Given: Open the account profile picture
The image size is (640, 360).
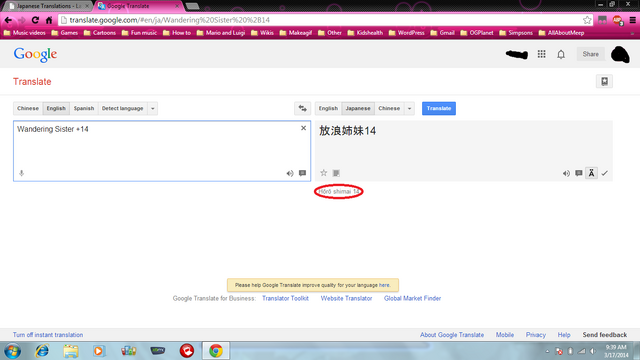Looking at the screenshot, I should point(620,54).
